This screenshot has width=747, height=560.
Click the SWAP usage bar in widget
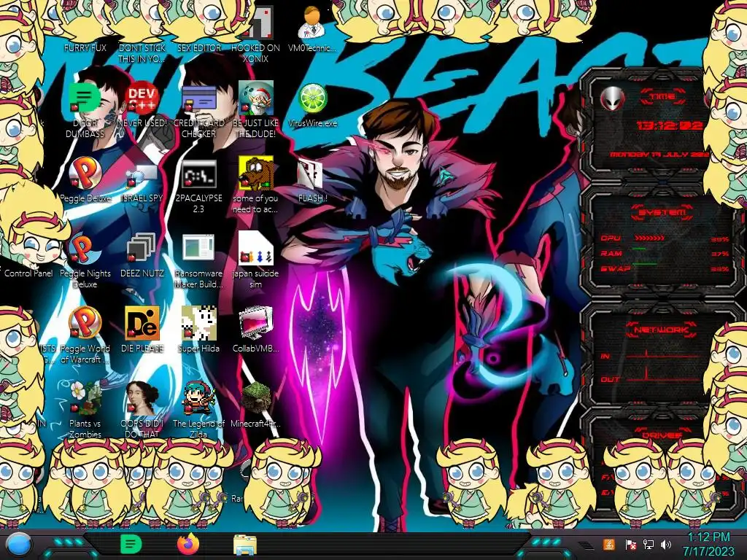click(x=645, y=263)
